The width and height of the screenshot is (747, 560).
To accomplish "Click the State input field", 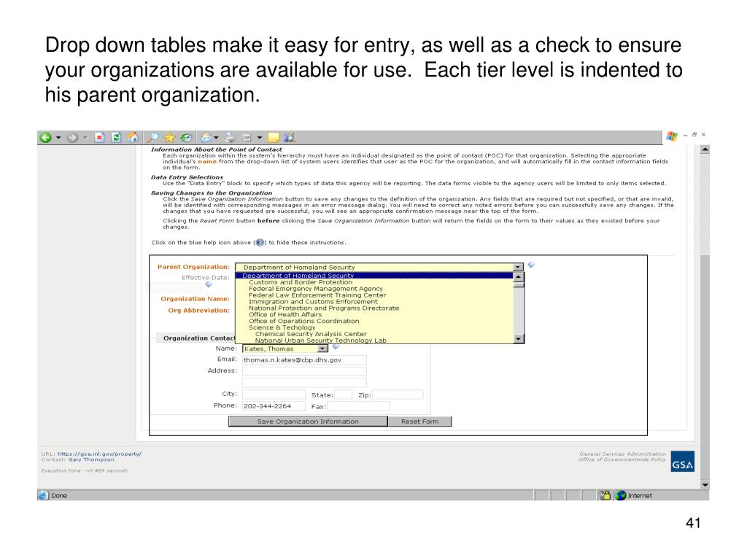I will tap(344, 394).
